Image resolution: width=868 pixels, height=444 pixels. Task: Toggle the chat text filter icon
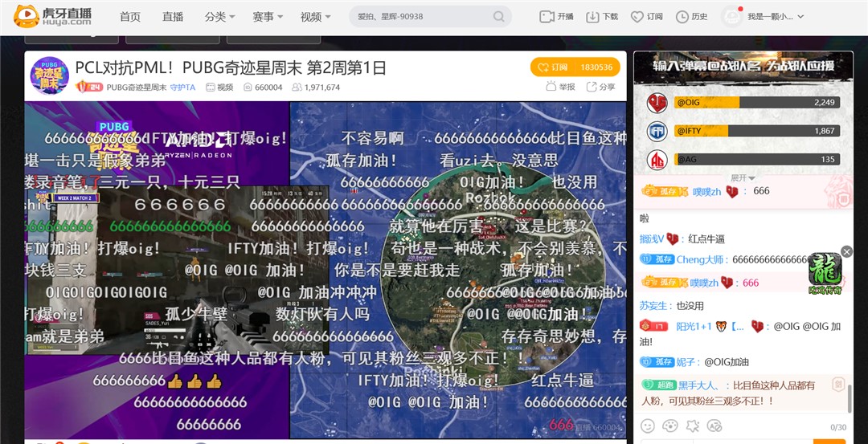(714, 426)
